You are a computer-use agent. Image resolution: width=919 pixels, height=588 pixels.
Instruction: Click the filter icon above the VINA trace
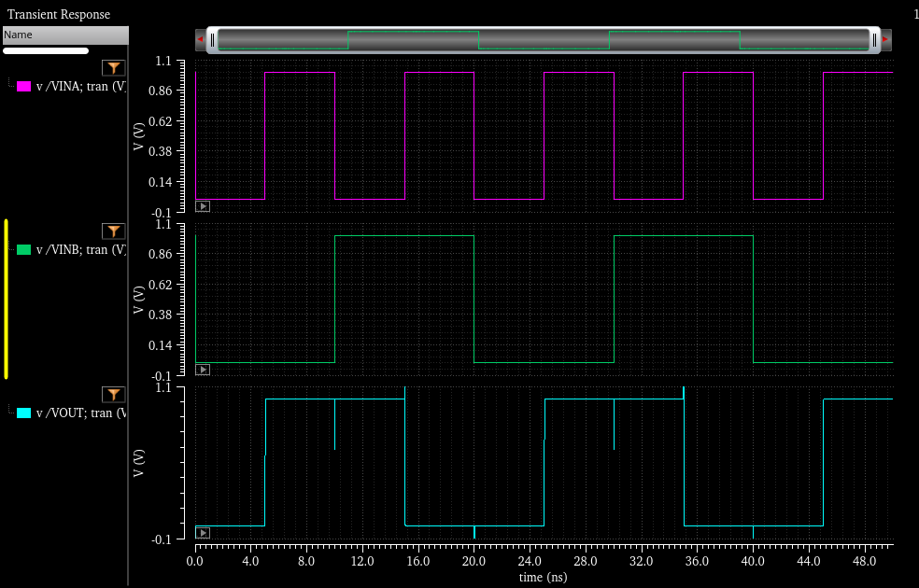pyautogui.click(x=114, y=67)
